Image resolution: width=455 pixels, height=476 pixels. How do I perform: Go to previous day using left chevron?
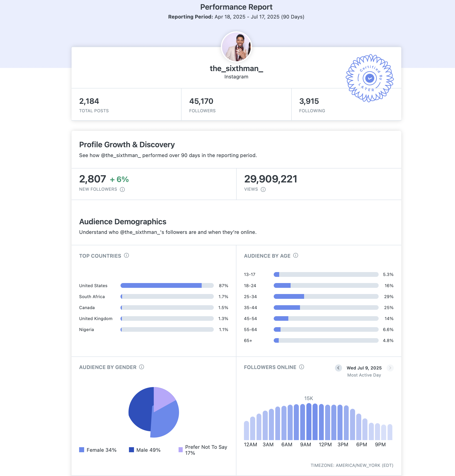[338, 368]
